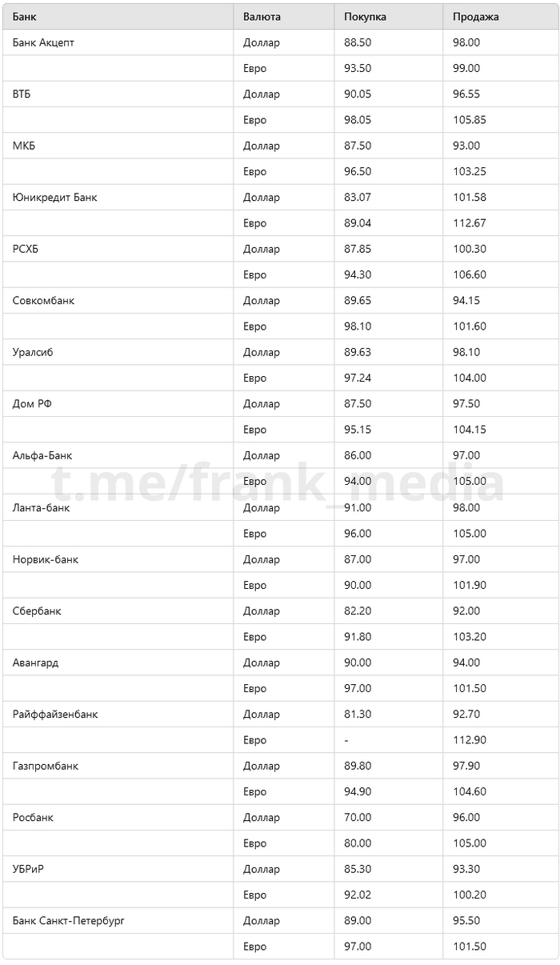Select the Продажа column header
Viewport: 560px width, 965px height.
click(475, 17)
